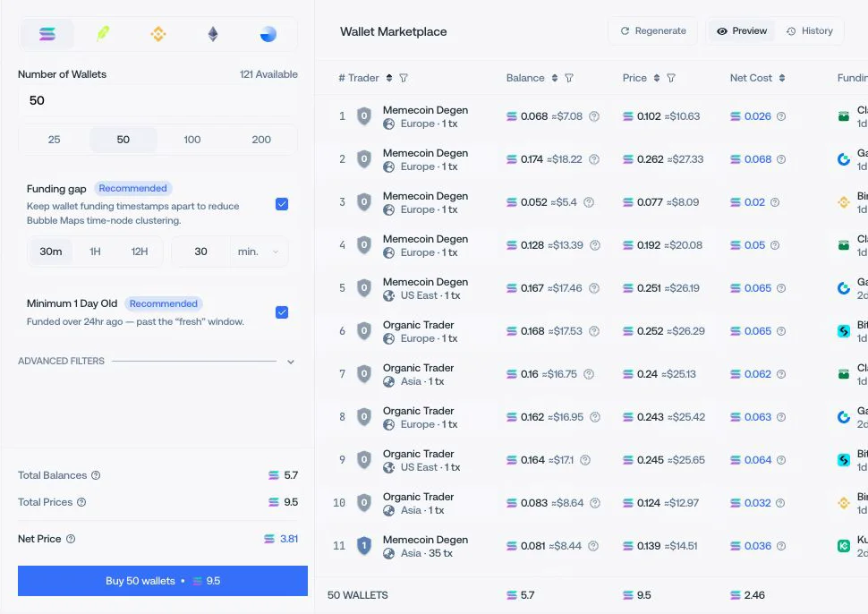
Task: Click balance 0.164 in row 9
Action: (x=532, y=460)
